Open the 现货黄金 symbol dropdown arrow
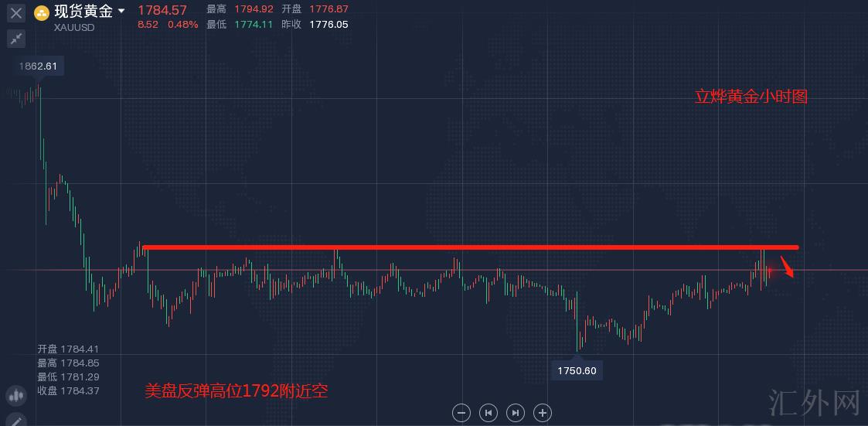This screenshot has width=868, height=426. point(122,11)
